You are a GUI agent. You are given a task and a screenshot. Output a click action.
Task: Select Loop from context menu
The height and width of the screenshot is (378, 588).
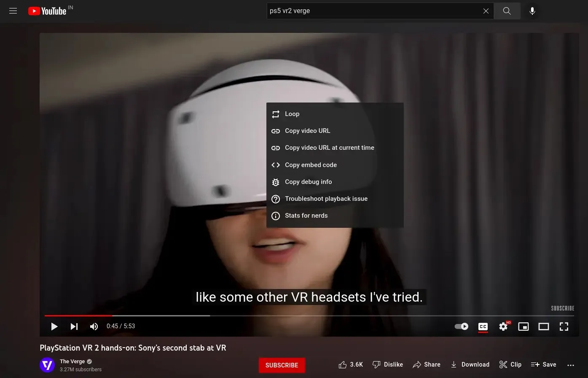(x=292, y=114)
